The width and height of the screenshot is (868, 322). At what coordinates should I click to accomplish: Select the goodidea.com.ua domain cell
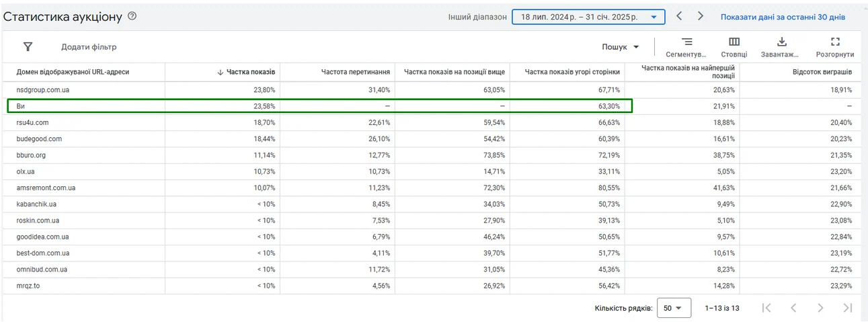pos(42,237)
